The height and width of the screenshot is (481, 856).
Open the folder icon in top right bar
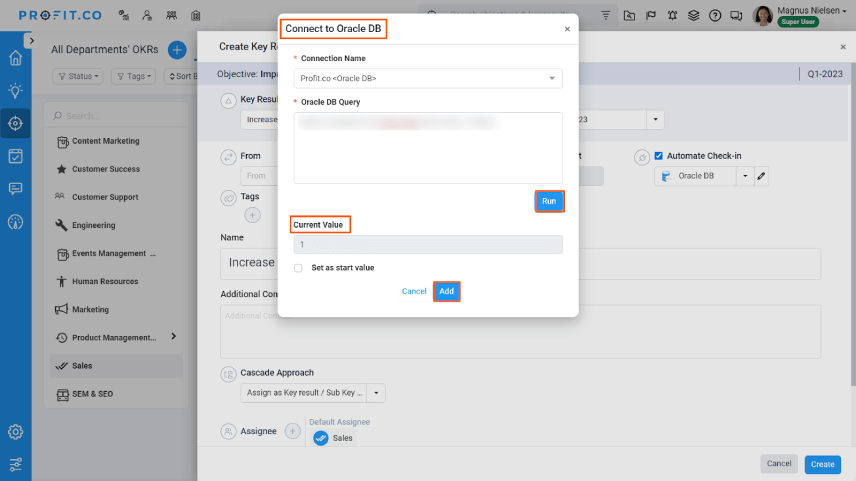pyautogui.click(x=629, y=15)
